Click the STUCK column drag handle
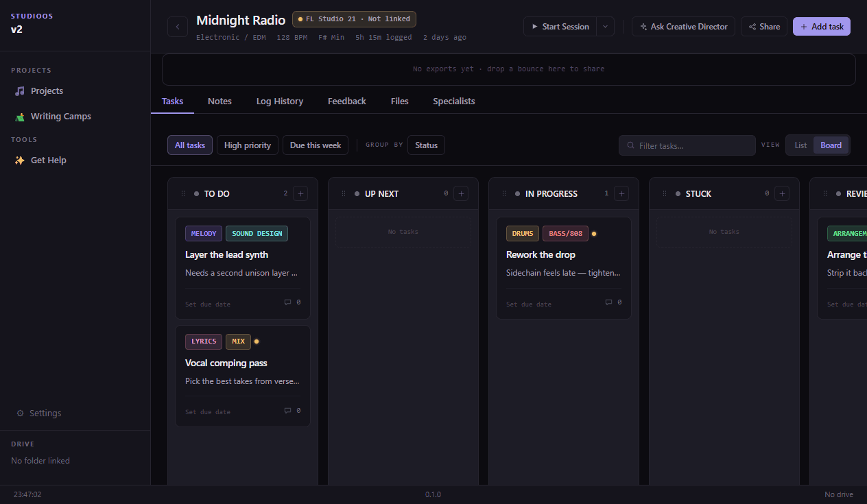Image resolution: width=867 pixels, height=504 pixels. (665, 194)
